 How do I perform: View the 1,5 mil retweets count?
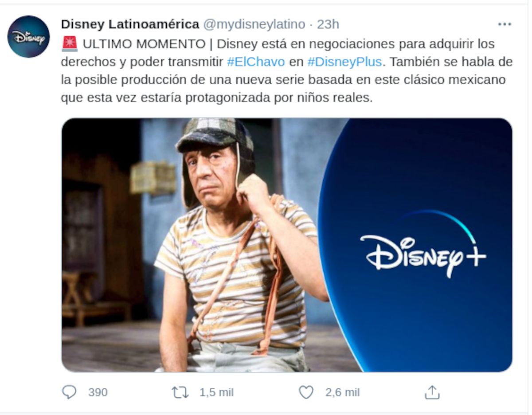click(x=216, y=392)
